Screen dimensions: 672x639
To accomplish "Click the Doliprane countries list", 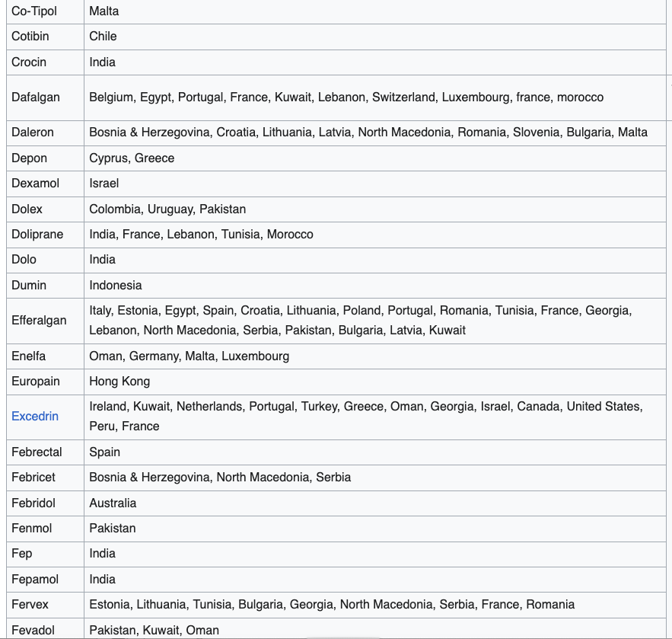I will coord(202,235).
